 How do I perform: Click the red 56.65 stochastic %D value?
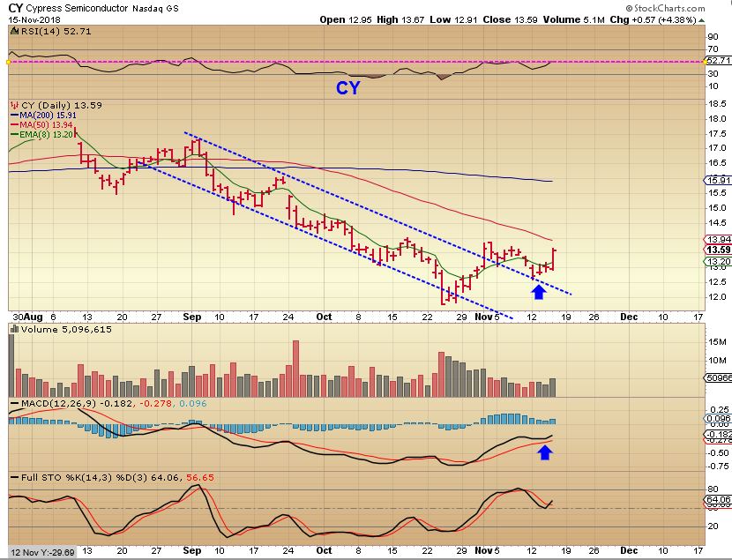200,477
